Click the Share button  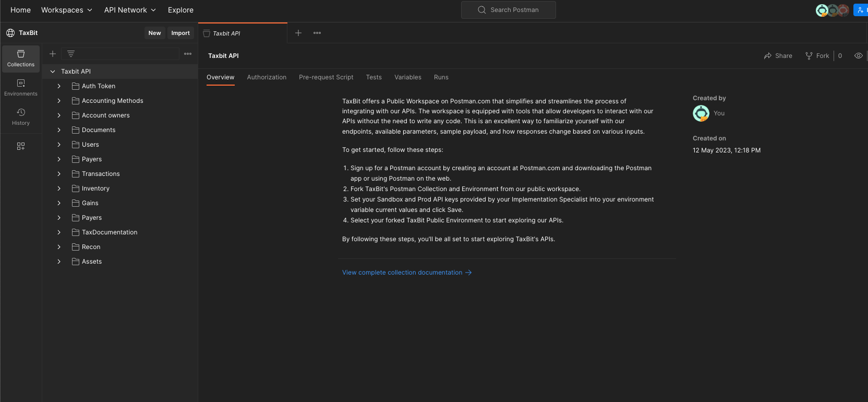click(778, 56)
